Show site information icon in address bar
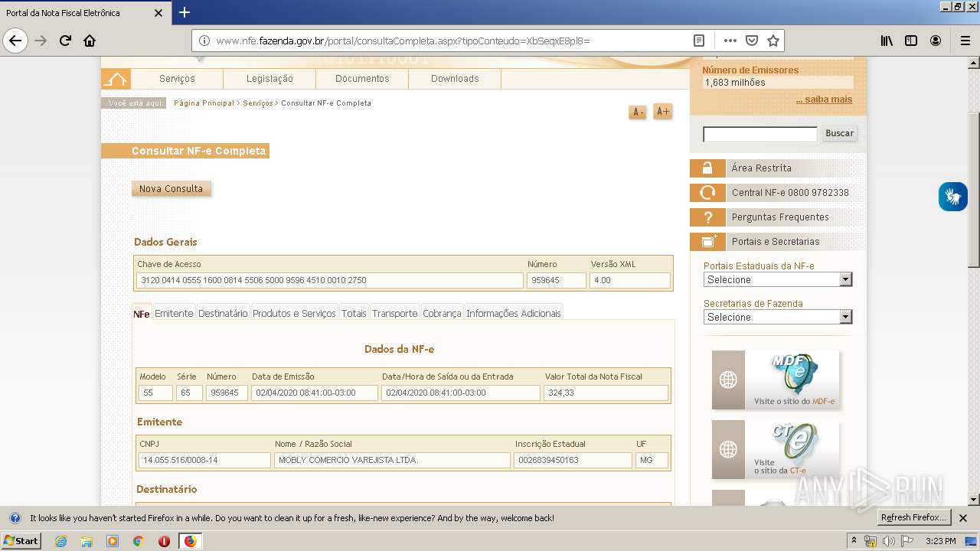 coord(204,41)
